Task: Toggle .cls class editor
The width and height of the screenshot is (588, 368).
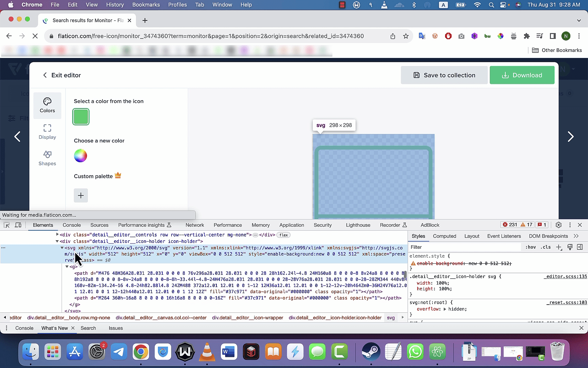Action: coord(545,247)
